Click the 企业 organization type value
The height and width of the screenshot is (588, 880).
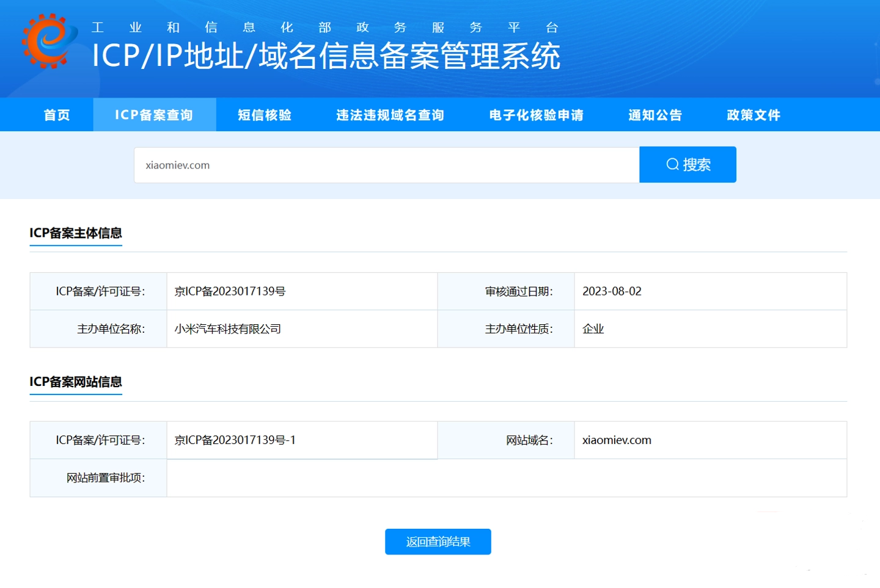click(x=593, y=329)
